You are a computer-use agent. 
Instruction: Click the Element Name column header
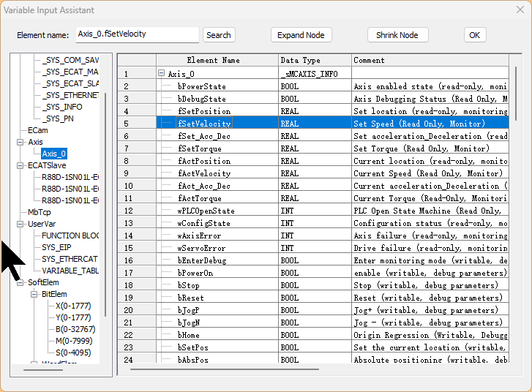click(217, 61)
